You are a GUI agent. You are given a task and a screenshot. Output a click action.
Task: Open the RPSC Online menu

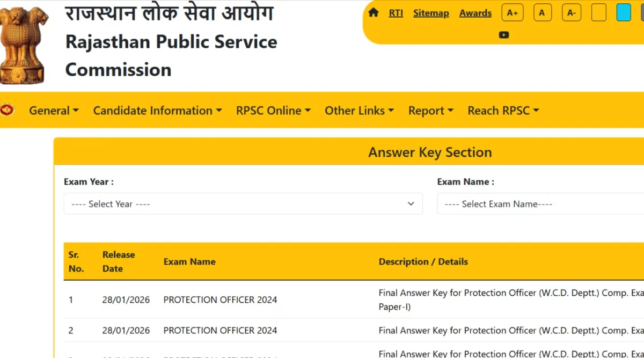[x=273, y=111]
